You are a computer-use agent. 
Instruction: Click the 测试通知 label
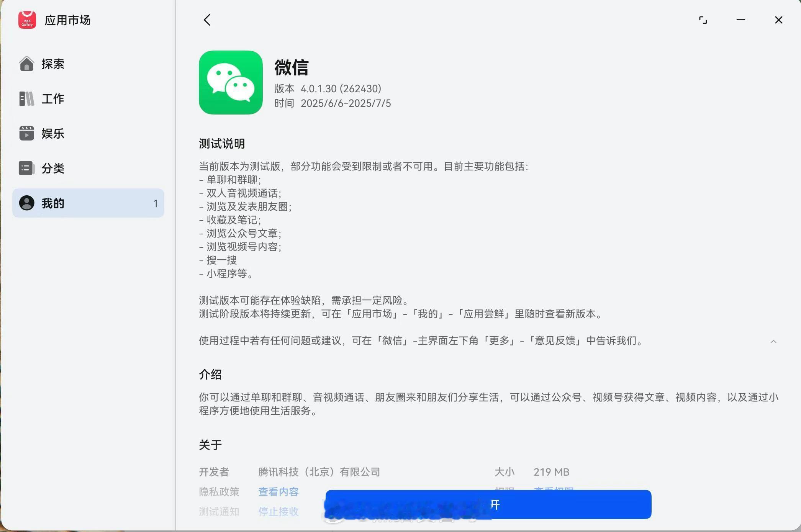(x=219, y=512)
